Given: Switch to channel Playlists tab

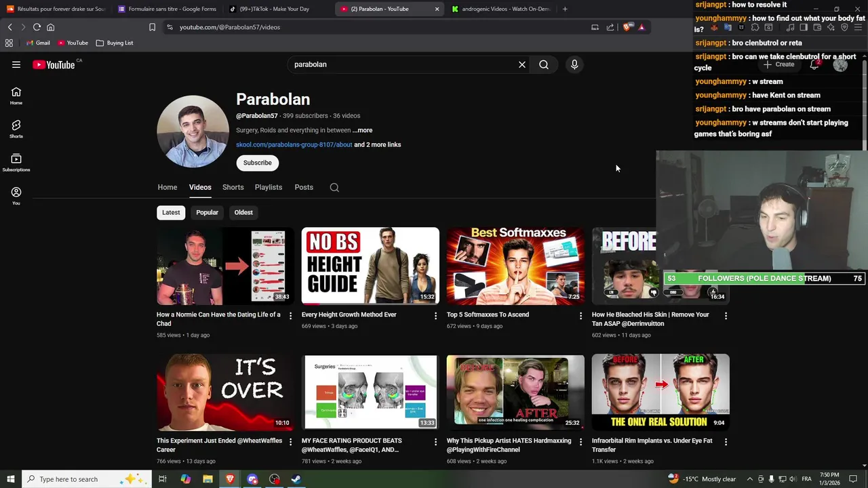Looking at the screenshot, I should (x=269, y=187).
